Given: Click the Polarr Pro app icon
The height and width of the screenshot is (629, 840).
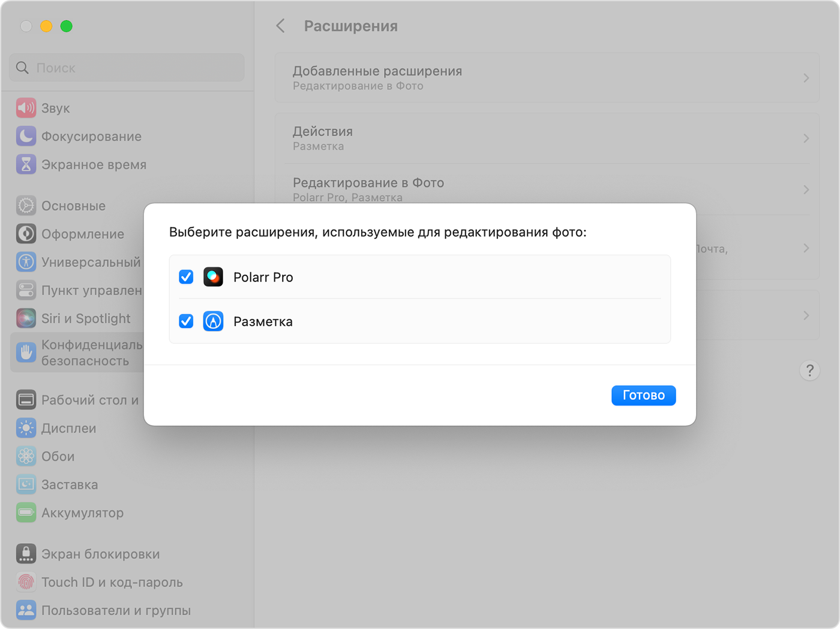Looking at the screenshot, I should tap(213, 277).
